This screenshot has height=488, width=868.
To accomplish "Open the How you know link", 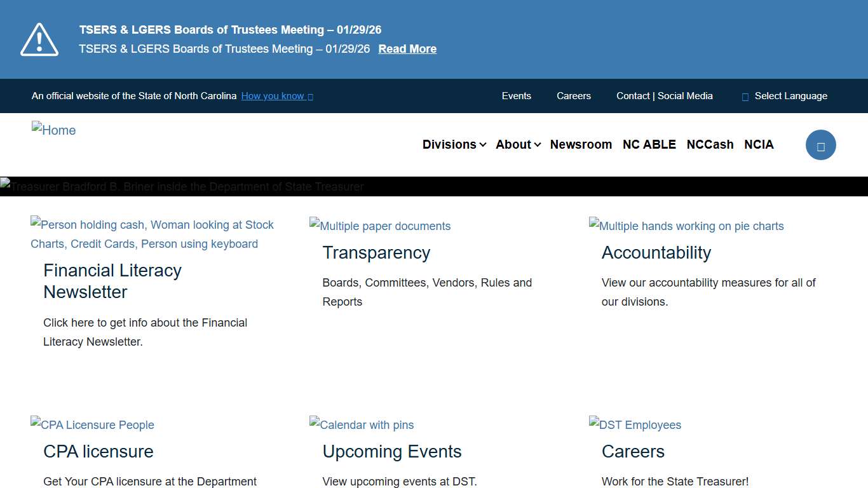I will pos(273,96).
